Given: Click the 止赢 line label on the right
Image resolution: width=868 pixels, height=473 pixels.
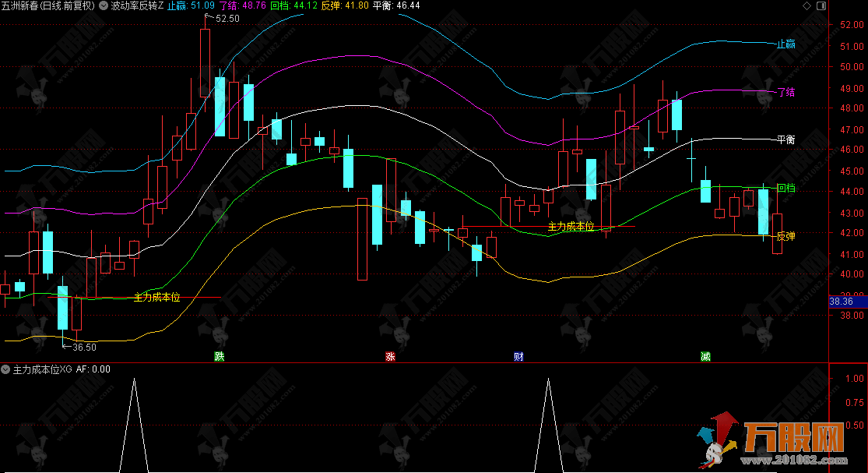Looking at the screenshot, I should 785,44.
